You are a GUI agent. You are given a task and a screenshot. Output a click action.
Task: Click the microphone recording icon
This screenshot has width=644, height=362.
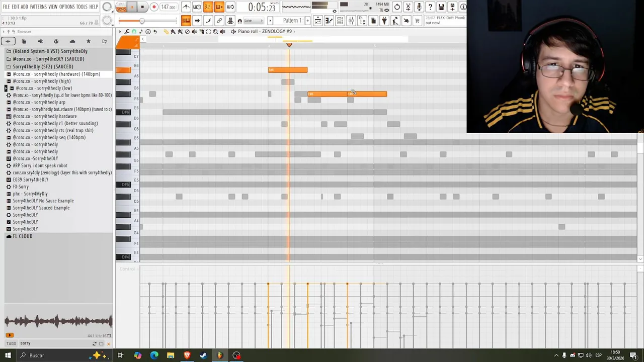(x=419, y=7)
